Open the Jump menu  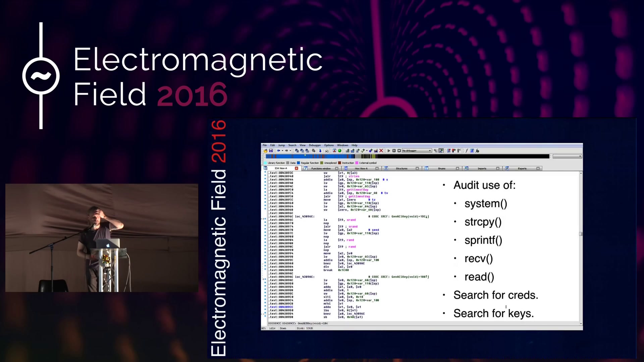pos(281,145)
